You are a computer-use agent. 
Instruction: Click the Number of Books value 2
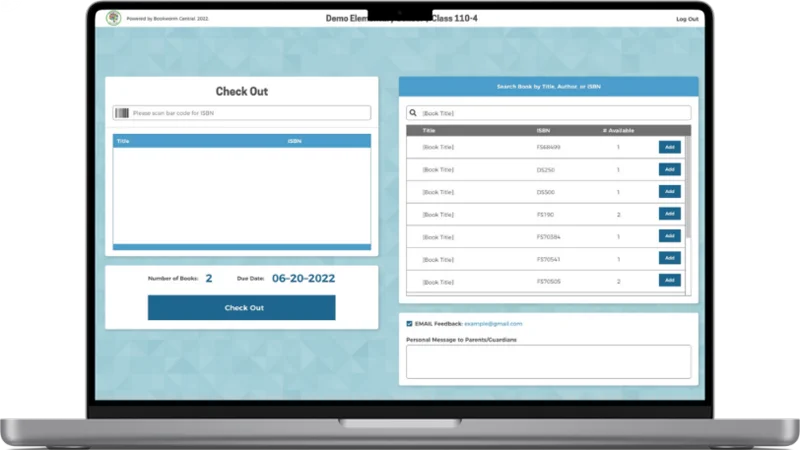point(209,278)
